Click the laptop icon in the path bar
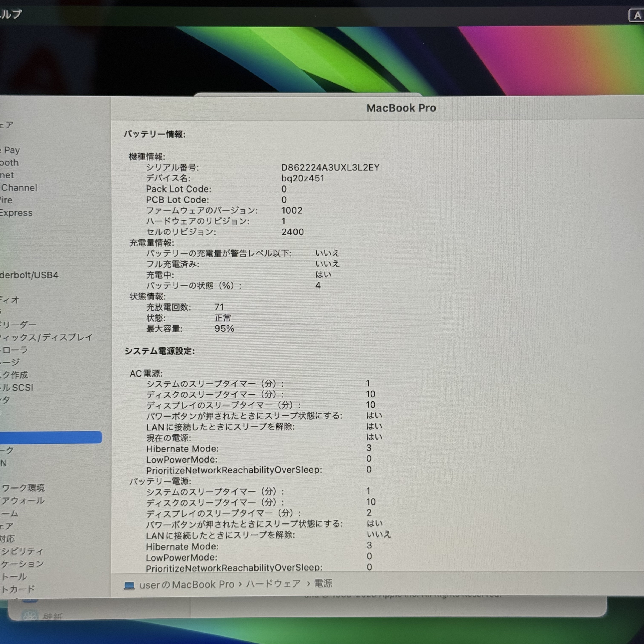The height and width of the screenshot is (644, 644). 129,585
